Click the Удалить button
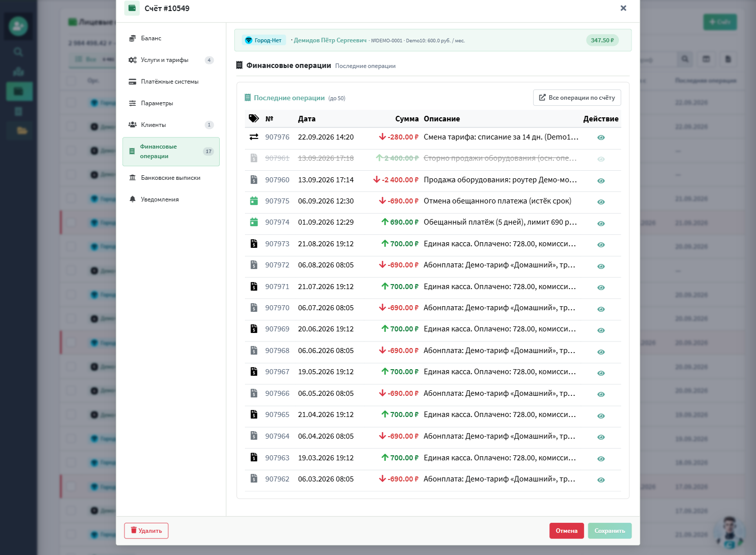Image resolution: width=756 pixels, height=555 pixels. click(146, 531)
